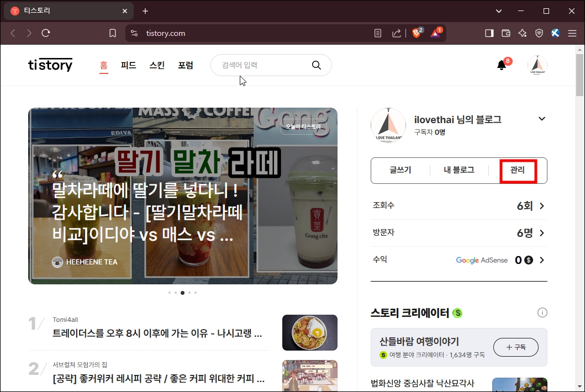
Task: Click the 글쓰기 button
Action: 400,170
